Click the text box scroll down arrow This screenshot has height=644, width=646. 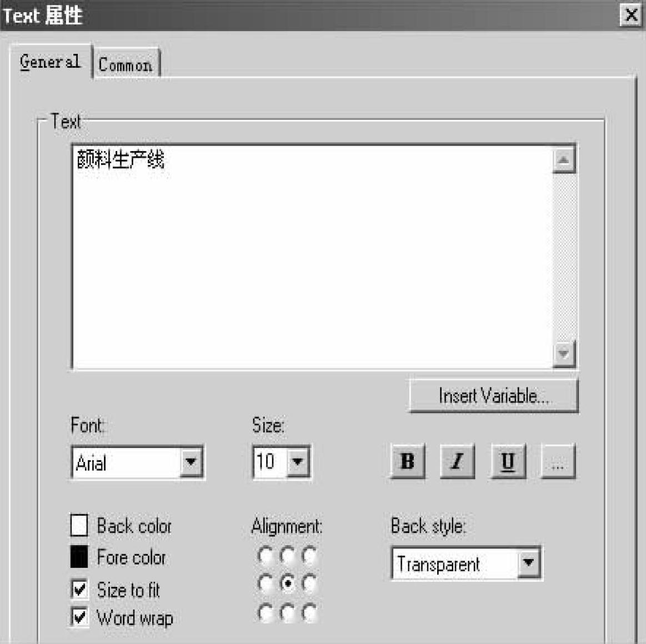564,354
